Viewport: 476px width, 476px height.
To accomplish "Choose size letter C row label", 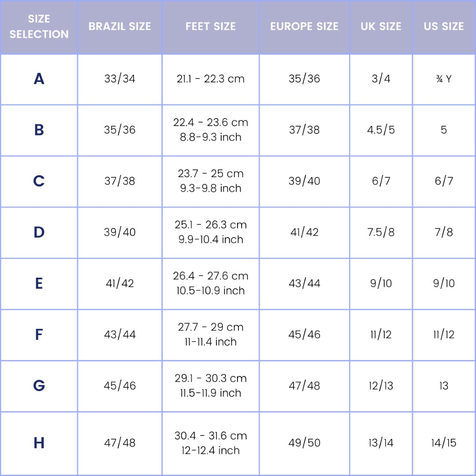I will pyautogui.click(x=39, y=181).
